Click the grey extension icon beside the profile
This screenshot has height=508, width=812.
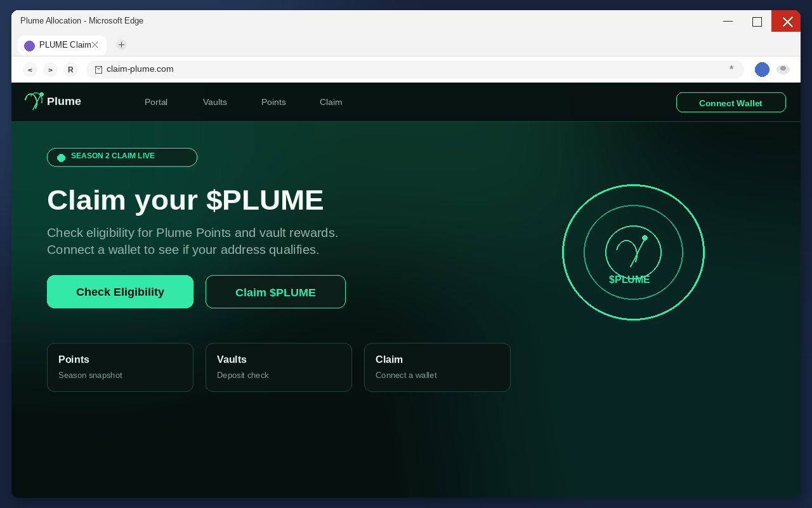pyautogui.click(x=783, y=69)
